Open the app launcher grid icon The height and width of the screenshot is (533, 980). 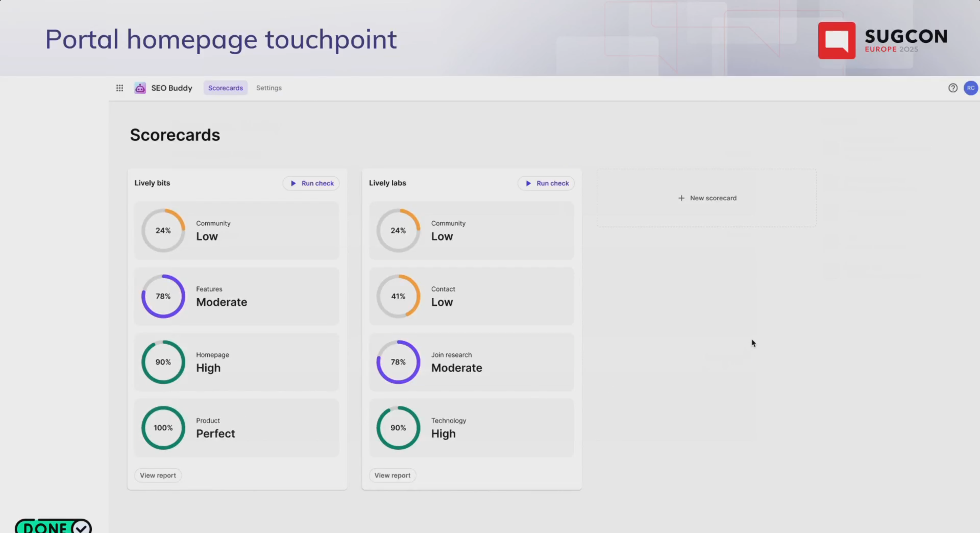coord(119,88)
